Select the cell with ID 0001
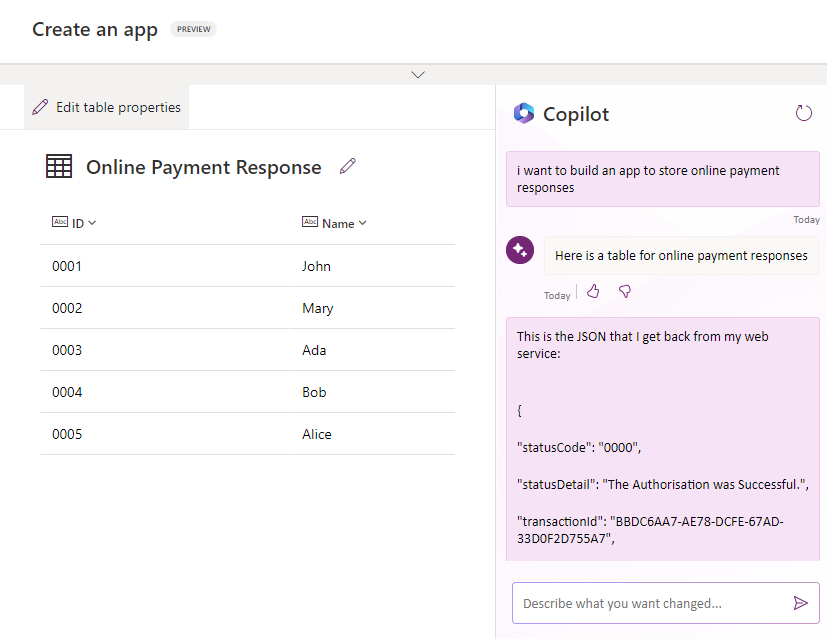 tap(165, 266)
